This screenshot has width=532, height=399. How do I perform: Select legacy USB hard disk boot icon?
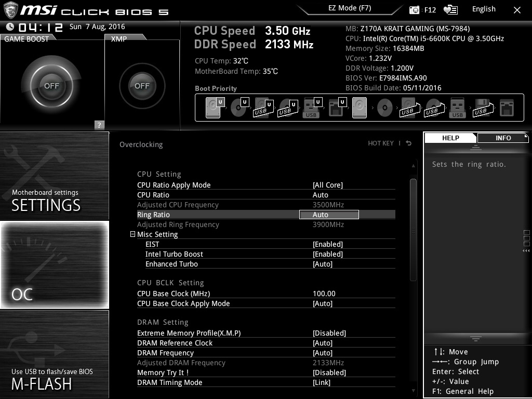409,108
